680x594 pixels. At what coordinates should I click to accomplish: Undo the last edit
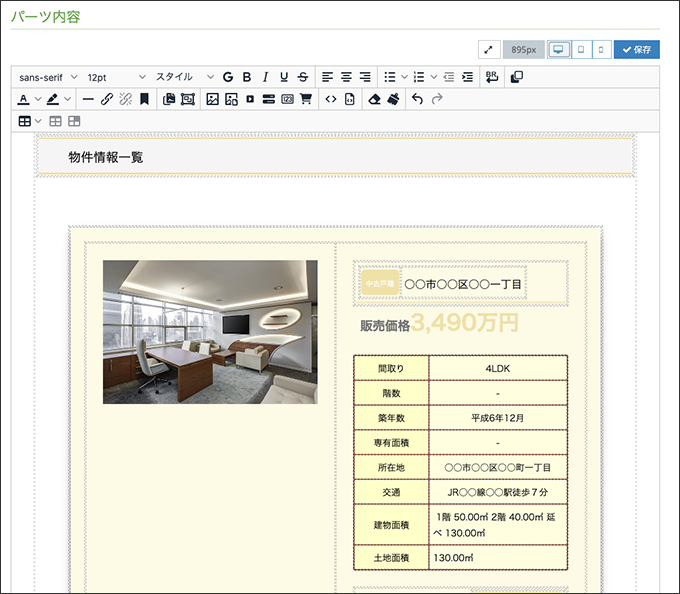(417, 99)
